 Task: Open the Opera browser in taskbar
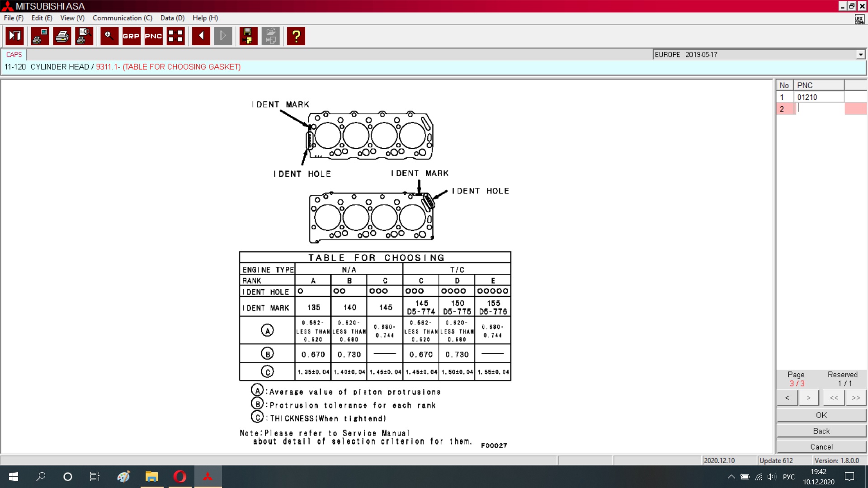[x=179, y=477]
